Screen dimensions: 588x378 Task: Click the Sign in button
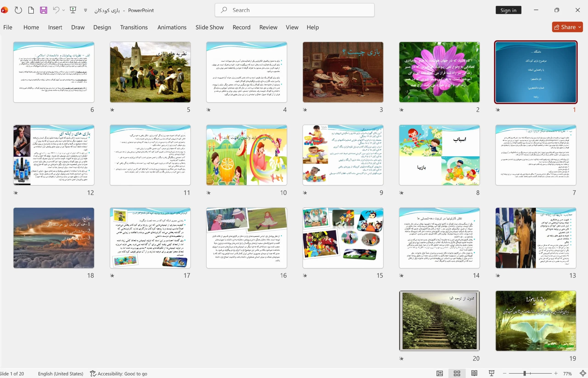508,10
